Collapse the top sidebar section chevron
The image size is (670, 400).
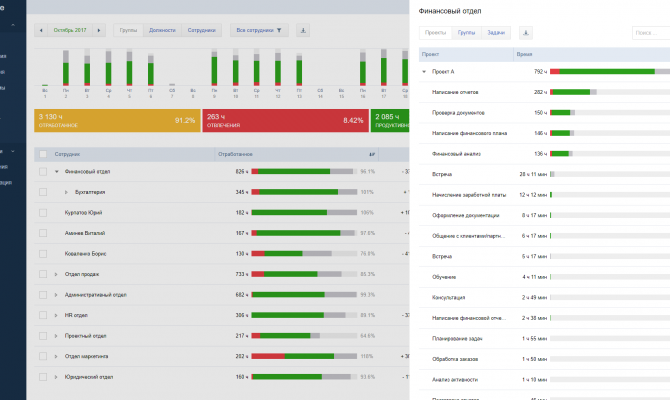point(13,25)
